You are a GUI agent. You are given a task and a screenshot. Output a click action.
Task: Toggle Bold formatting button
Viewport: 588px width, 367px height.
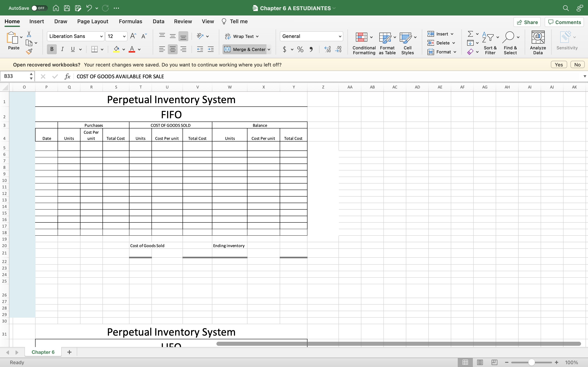[x=52, y=50]
